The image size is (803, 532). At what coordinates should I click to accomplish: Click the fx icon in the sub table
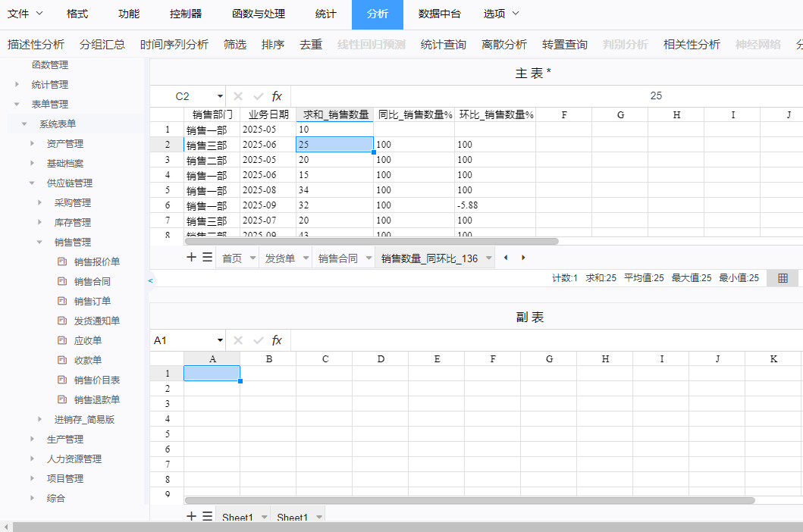[x=277, y=340]
